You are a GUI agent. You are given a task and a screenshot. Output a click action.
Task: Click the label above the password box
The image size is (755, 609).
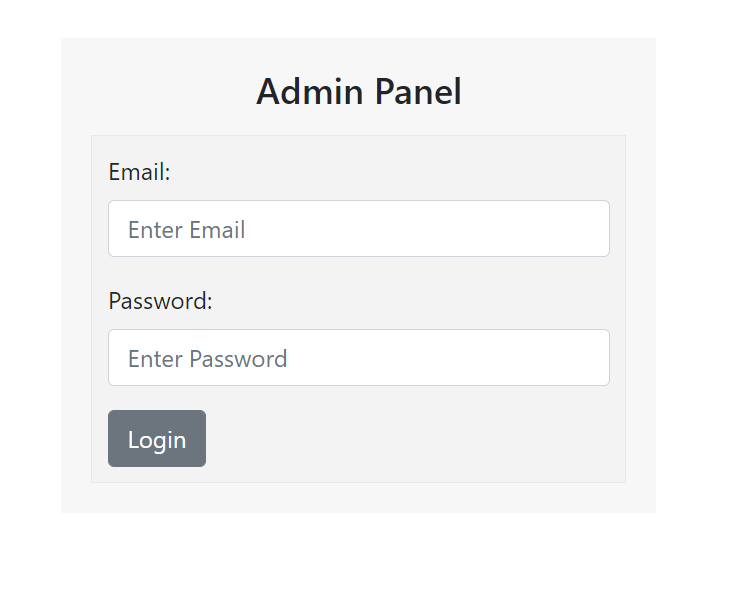(x=160, y=301)
